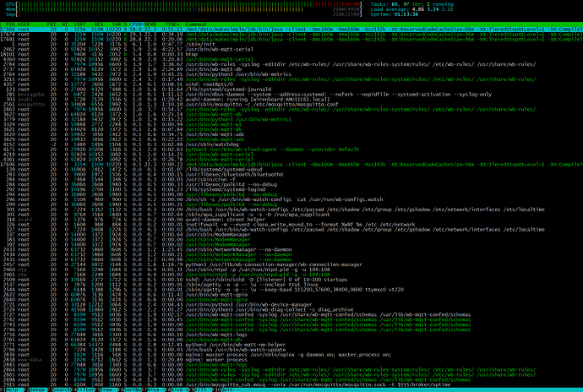Sort by the TIME+ column header
Screen dimensions: 583x392
[172, 24]
